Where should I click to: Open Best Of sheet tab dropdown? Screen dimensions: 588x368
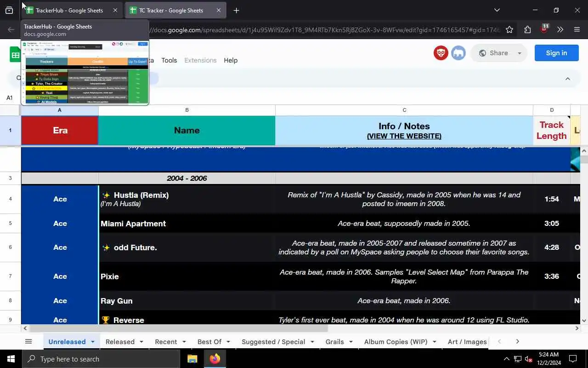[x=228, y=342]
